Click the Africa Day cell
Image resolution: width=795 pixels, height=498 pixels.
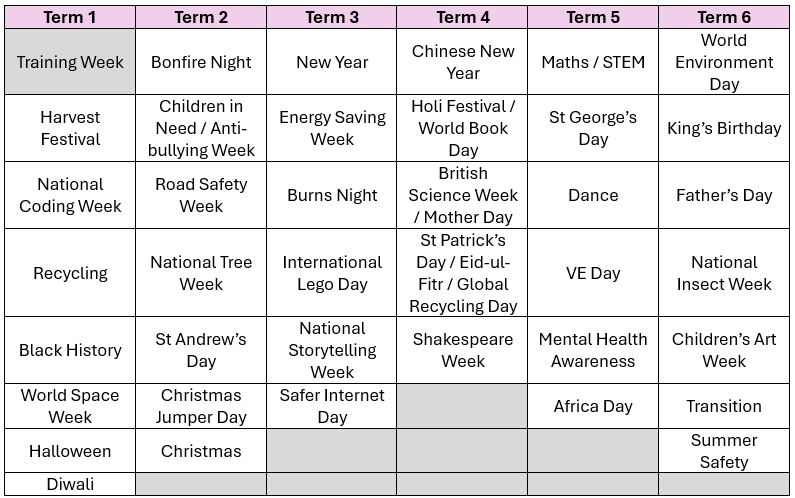click(593, 406)
